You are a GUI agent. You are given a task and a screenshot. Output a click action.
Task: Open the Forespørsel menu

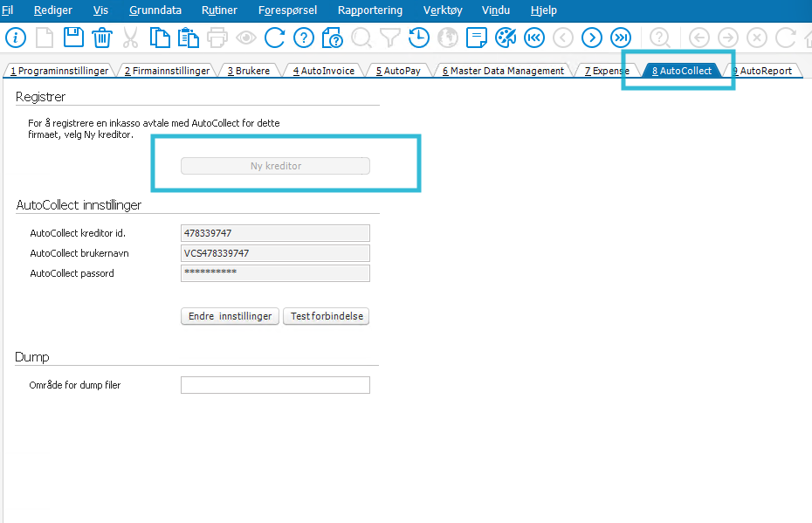coord(287,10)
